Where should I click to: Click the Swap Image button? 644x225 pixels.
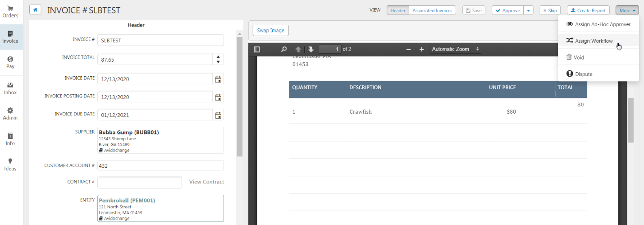pos(270,30)
